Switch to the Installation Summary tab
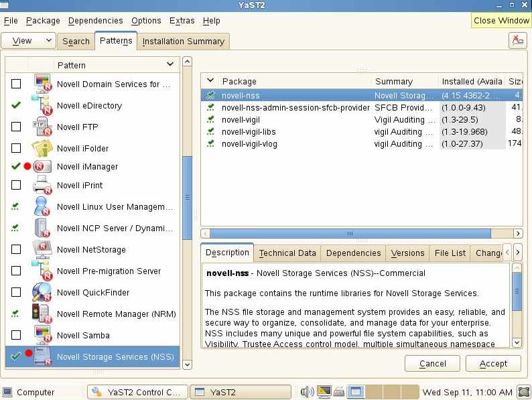Image resolution: width=532 pixels, height=400 pixels. tap(183, 41)
